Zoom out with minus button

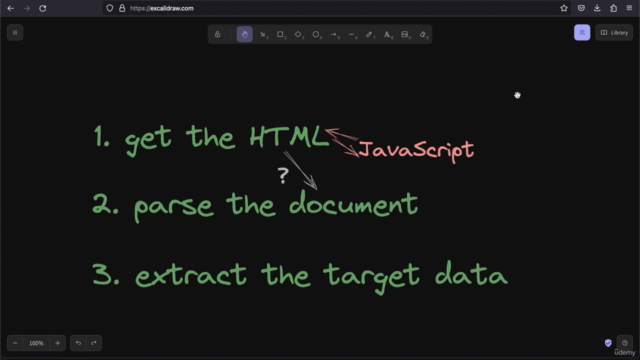click(x=15, y=343)
